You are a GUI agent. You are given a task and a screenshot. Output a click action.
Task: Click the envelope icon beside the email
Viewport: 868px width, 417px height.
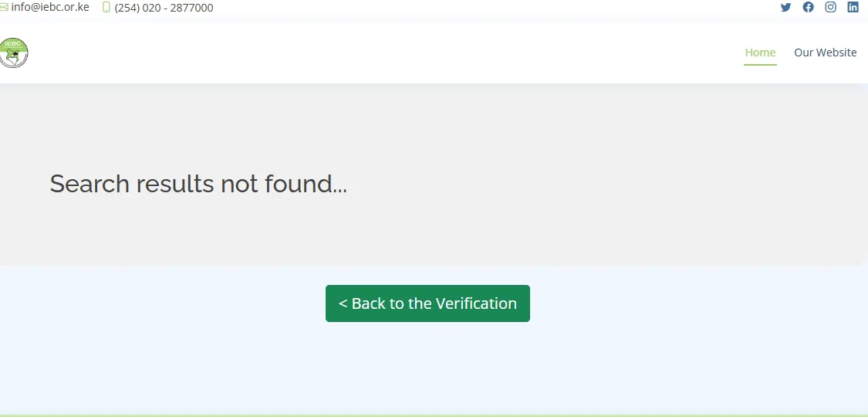pyautogui.click(x=4, y=7)
